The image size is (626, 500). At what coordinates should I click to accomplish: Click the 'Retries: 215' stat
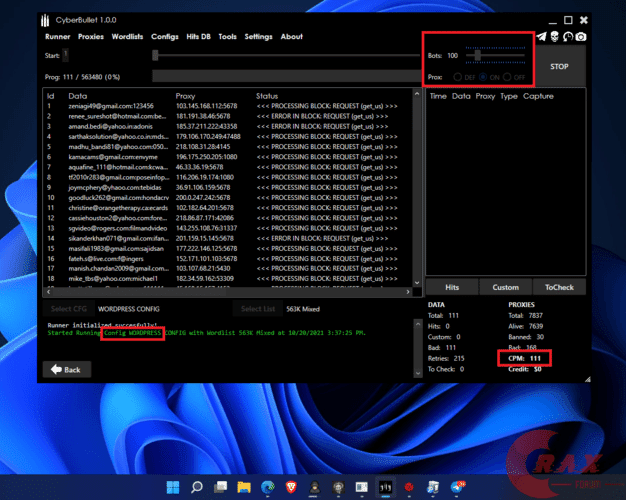click(x=446, y=358)
